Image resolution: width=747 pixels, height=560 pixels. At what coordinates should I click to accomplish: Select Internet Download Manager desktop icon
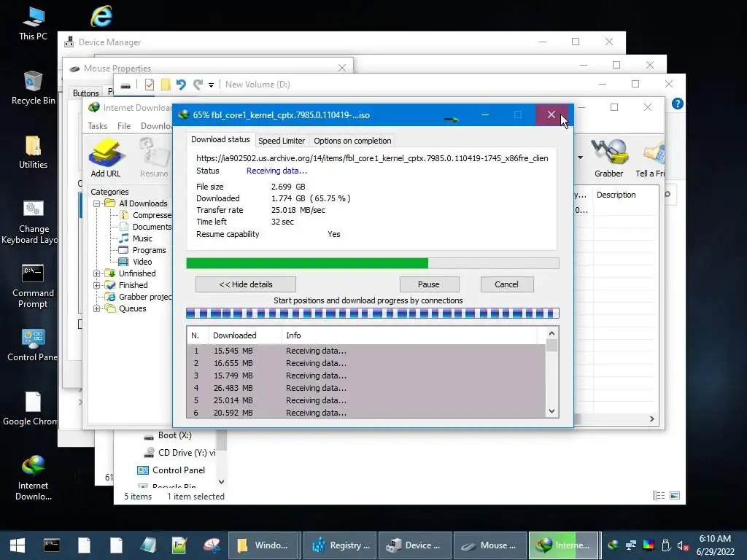click(x=33, y=478)
